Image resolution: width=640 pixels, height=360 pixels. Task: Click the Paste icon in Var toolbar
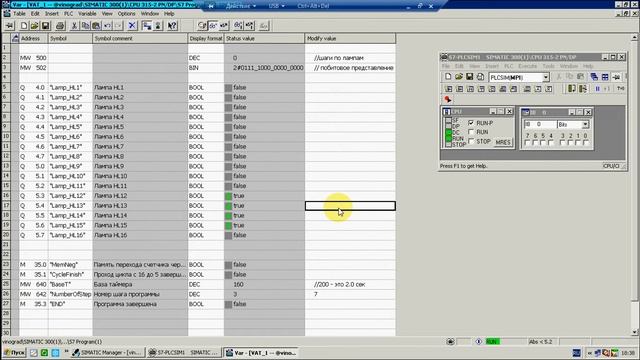click(x=96, y=26)
